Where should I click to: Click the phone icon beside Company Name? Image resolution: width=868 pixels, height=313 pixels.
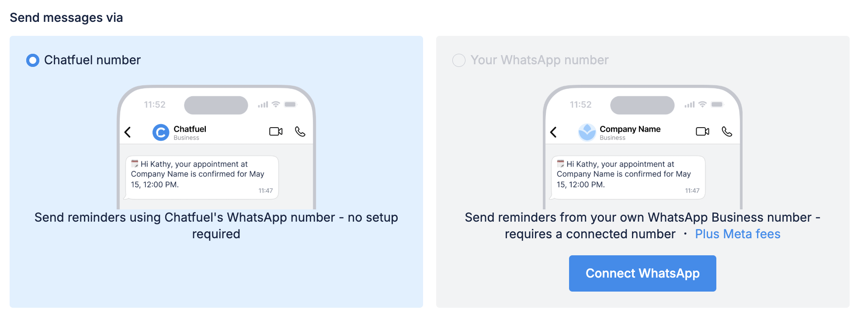727,132
